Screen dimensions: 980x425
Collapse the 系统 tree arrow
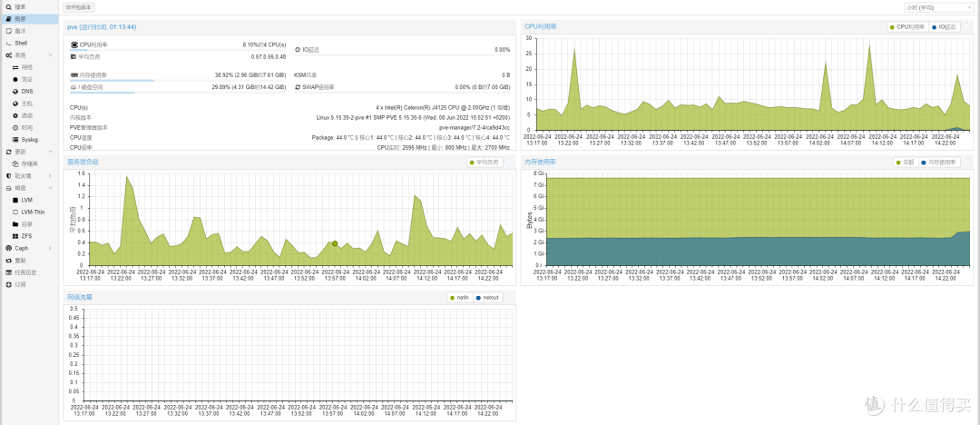coord(51,55)
